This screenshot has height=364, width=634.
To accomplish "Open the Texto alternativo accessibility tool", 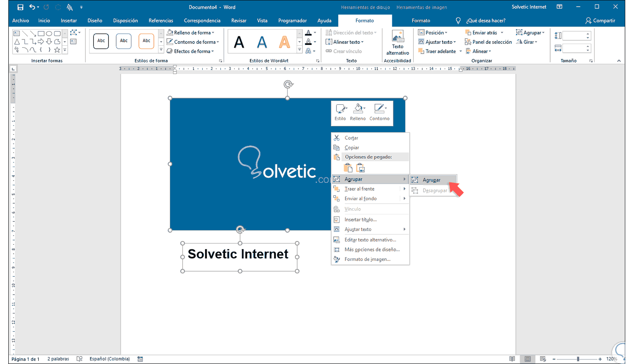I will pyautogui.click(x=398, y=43).
